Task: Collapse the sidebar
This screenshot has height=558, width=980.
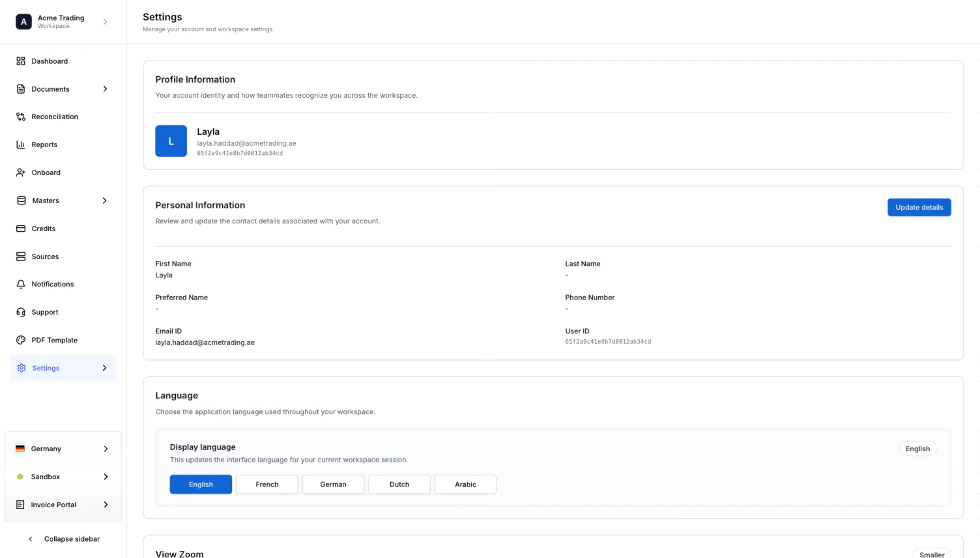Action: click(63, 539)
